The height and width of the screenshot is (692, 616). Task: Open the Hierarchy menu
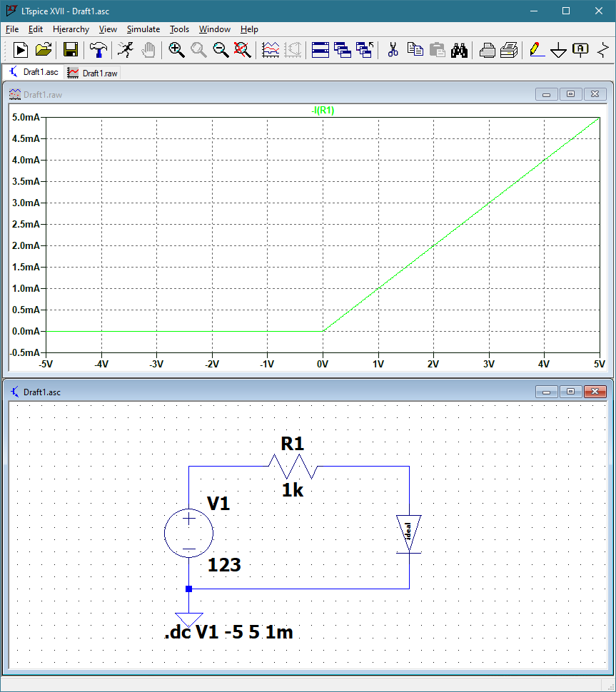coord(71,29)
